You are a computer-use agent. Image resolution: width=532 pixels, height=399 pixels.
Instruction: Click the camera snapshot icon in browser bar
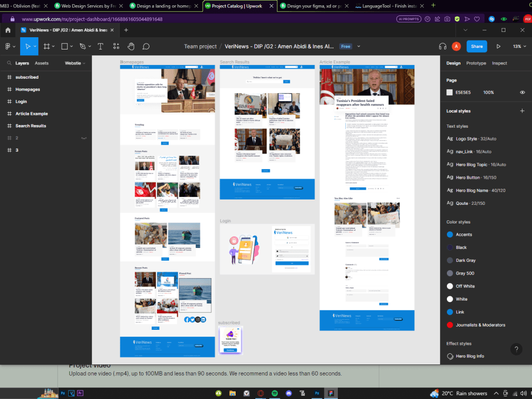point(447,19)
